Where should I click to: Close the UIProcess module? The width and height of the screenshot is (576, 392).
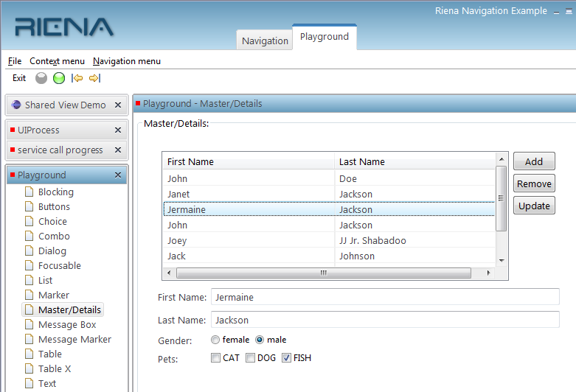118,130
